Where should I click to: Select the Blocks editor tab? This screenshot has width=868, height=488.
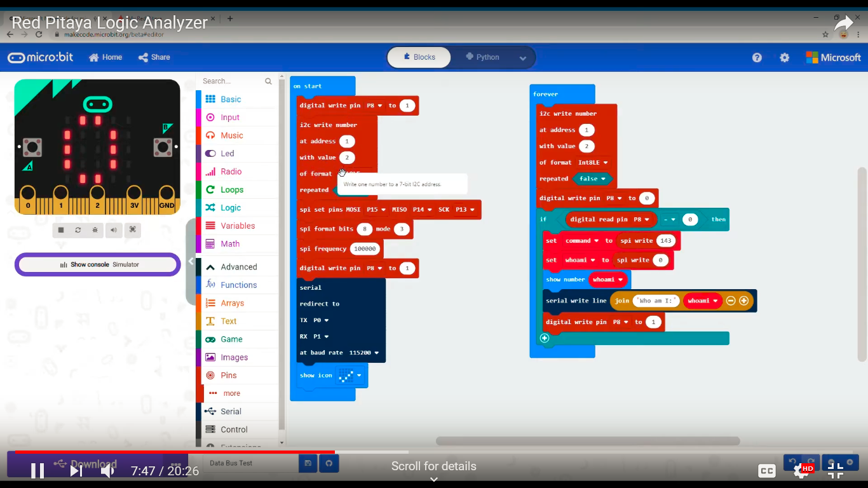(x=420, y=57)
